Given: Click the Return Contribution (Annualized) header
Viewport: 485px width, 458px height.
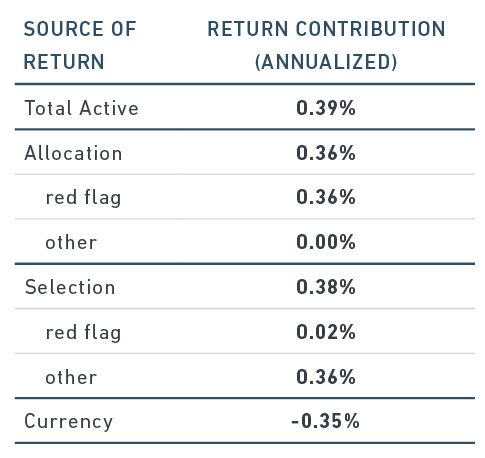Looking at the screenshot, I should [326, 45].
